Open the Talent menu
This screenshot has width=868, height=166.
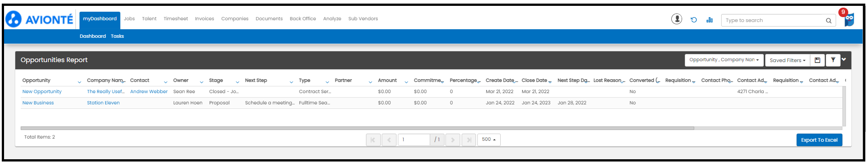149,19
